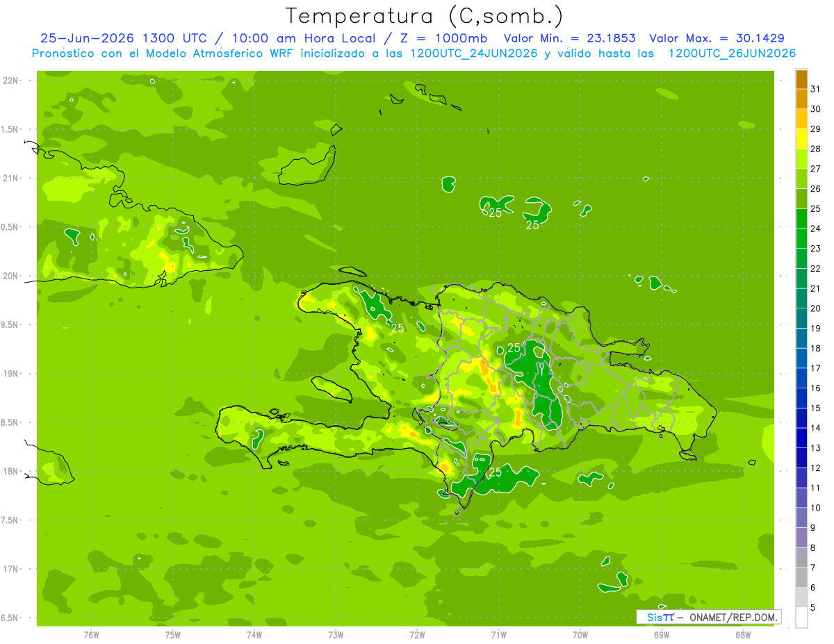Click the legend value 23
The height and width of the screenshot is (644, 834).
click(x=816, y=249)
